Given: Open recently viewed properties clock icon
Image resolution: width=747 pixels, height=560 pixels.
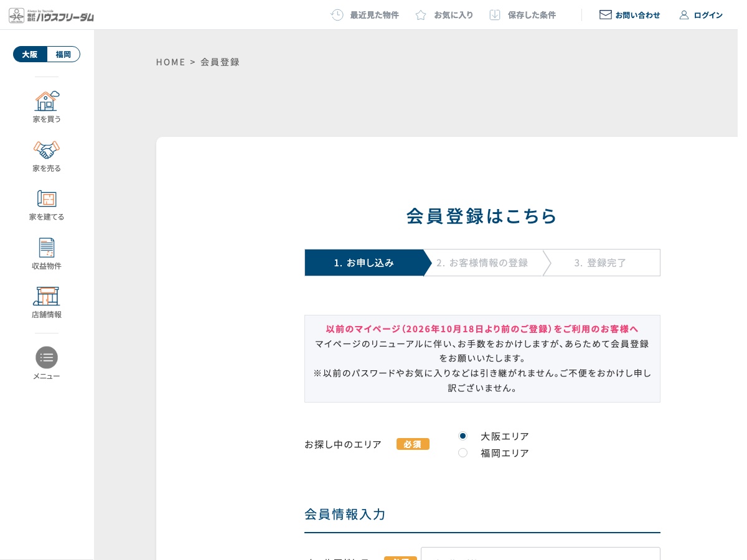Looking at the screenshot, I should [x=337, y=15].
